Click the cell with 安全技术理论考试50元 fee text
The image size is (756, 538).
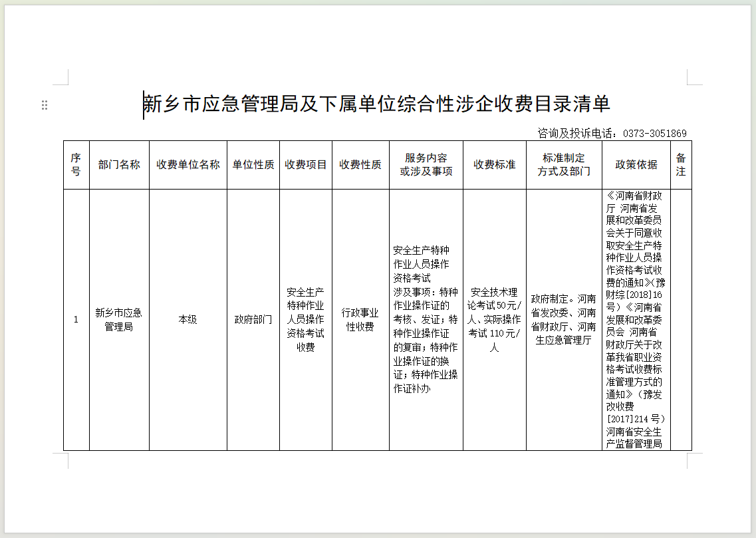[x=494, y=319]
